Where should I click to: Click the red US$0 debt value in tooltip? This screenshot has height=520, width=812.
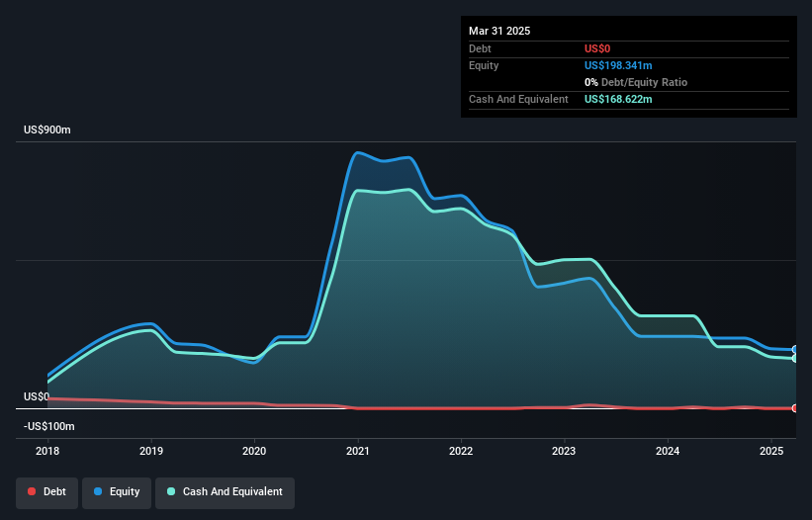pyautogui.click(x=597, y=48)
